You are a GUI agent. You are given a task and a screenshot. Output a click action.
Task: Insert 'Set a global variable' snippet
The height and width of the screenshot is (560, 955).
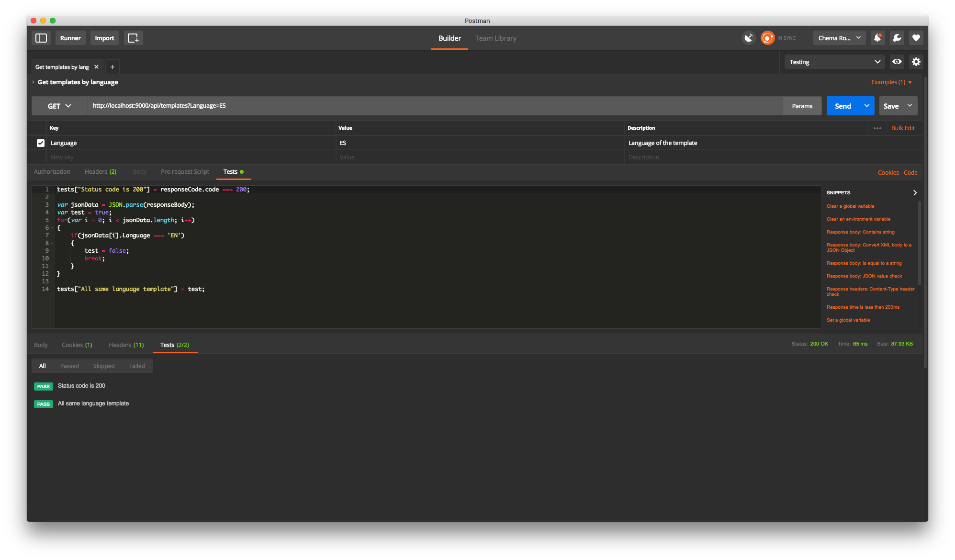tap(848, 320)
